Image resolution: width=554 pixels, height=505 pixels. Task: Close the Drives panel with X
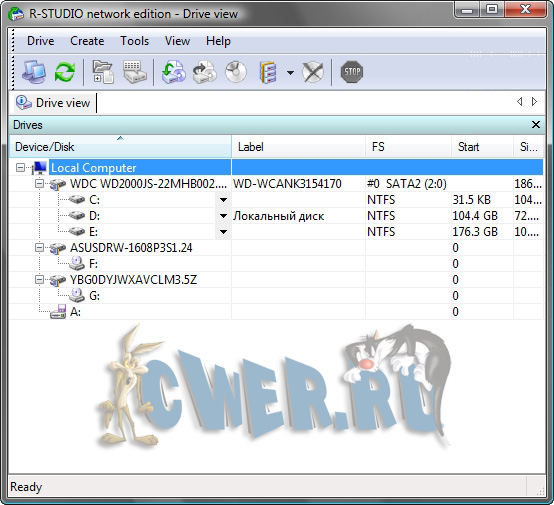click(536, 125)
